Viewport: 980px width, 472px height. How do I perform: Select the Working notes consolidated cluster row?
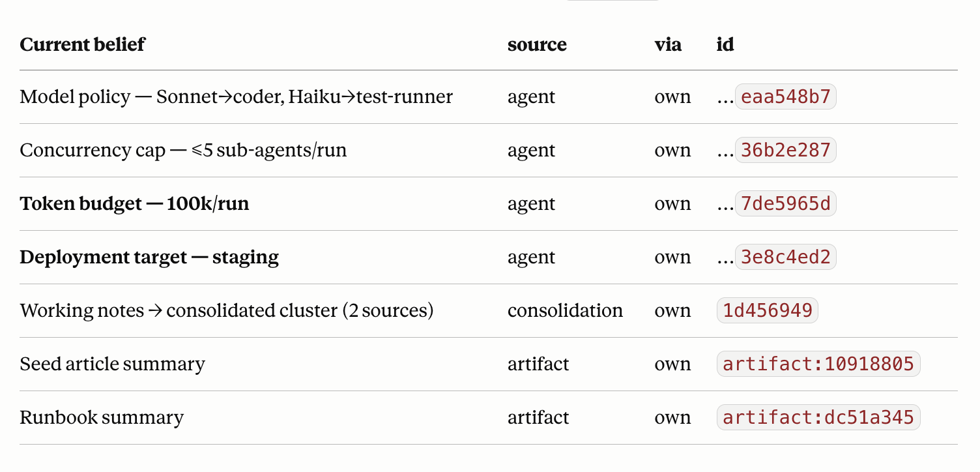tap(489, 311)
